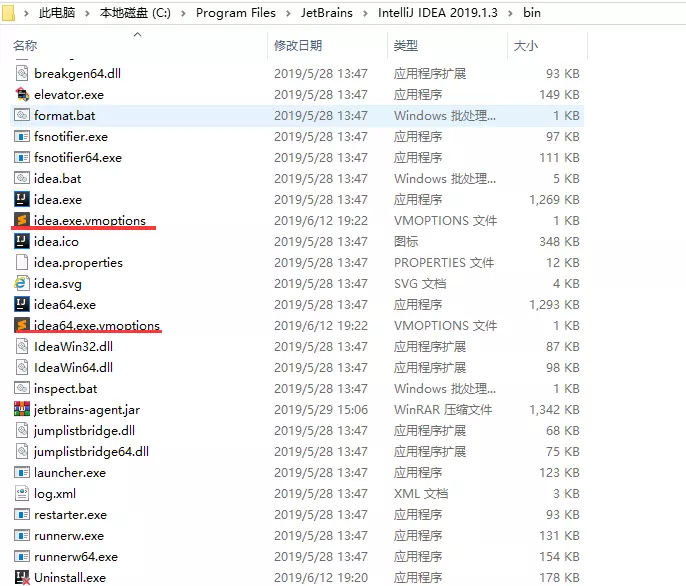Click the idea.exe.vmoptions Sublime icon
This screenshot has width=686, height=586.
click(22, 220)
